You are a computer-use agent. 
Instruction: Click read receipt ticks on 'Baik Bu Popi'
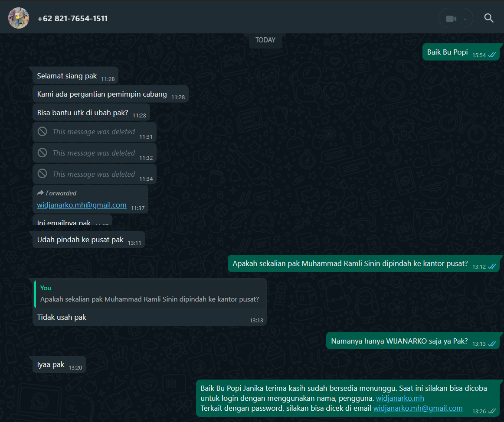[x=492, y=55]
